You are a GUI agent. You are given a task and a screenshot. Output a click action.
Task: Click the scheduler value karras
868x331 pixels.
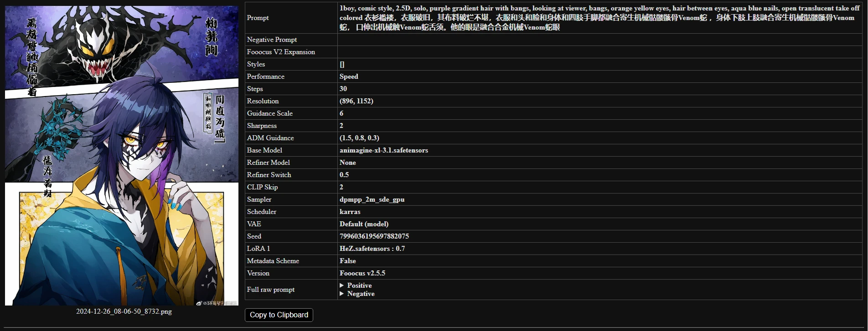pos(350,212)
